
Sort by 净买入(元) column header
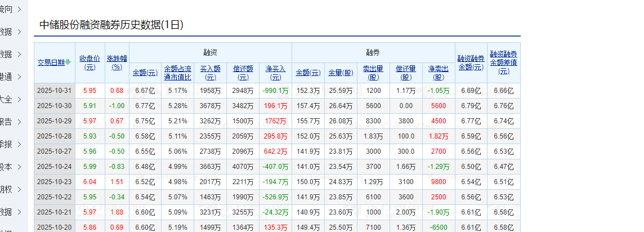click(276, 73)
